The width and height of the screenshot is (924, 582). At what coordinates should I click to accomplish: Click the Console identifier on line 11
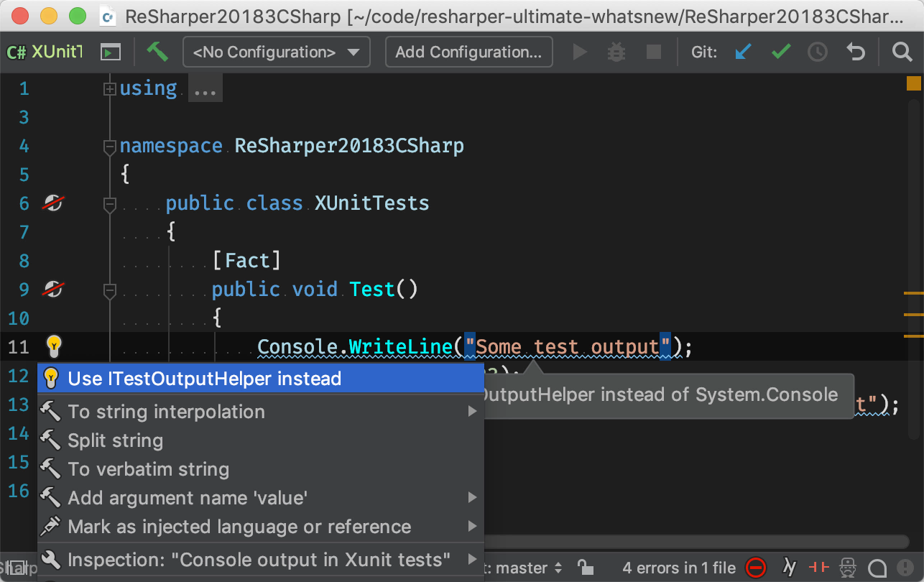(297, 347)
